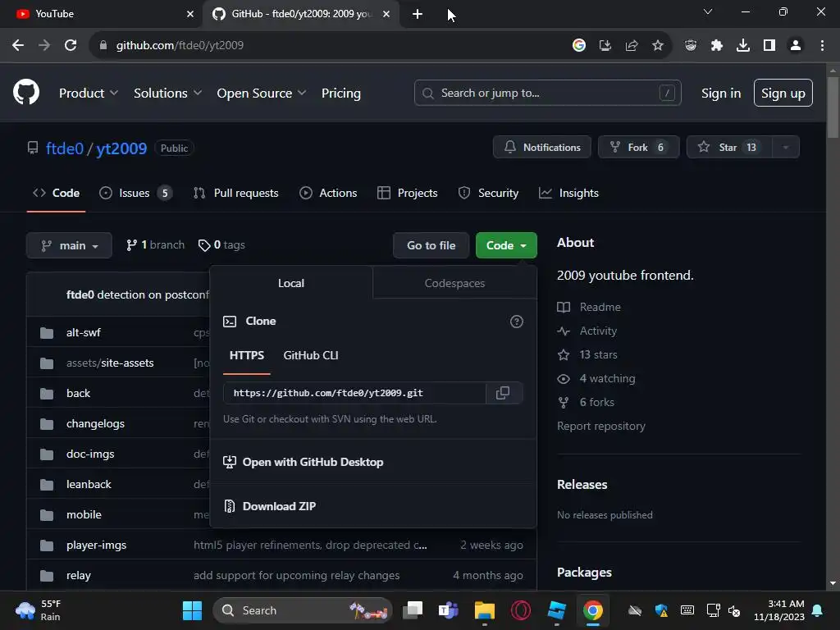
Task: Click the Notifications bell button
Action: [541, 148]
